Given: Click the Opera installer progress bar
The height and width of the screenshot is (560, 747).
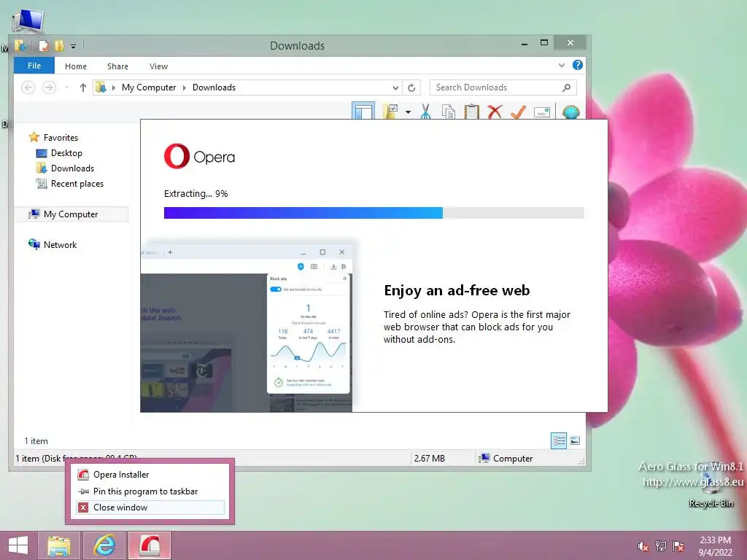Looking at the screenshot, I should click(374, 213).
